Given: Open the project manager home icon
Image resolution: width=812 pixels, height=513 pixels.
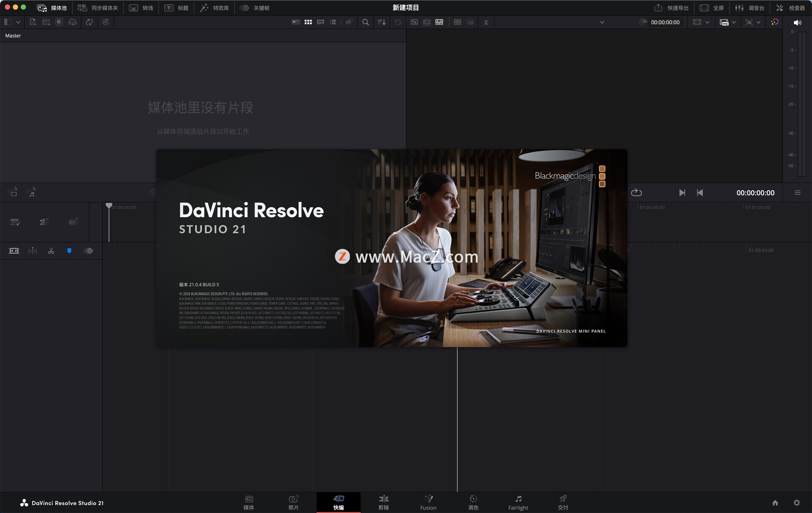Looking at the screenshot, I should 775,503.
